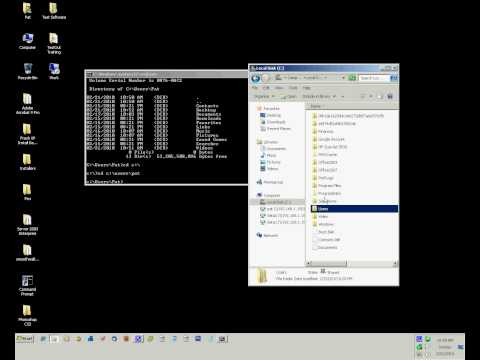480x360 pixels.
Task: Click the Start button on taskbar
Action: tap(25, 339)
